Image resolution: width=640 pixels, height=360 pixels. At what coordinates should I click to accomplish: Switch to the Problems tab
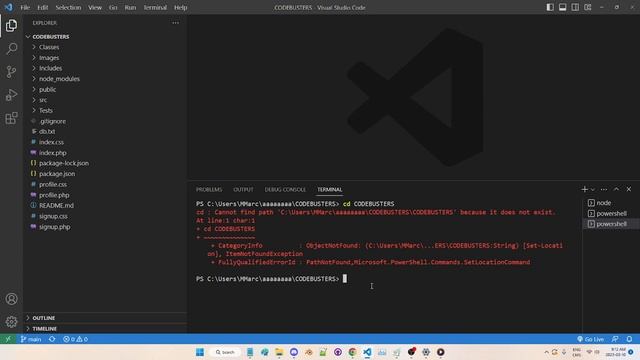point(209,190)
